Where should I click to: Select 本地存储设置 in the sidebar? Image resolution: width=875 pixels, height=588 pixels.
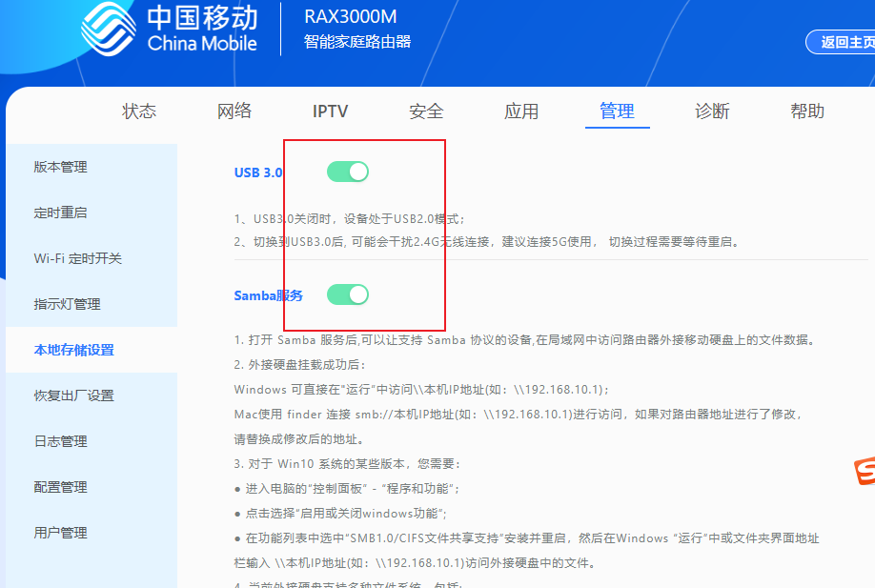73,350
